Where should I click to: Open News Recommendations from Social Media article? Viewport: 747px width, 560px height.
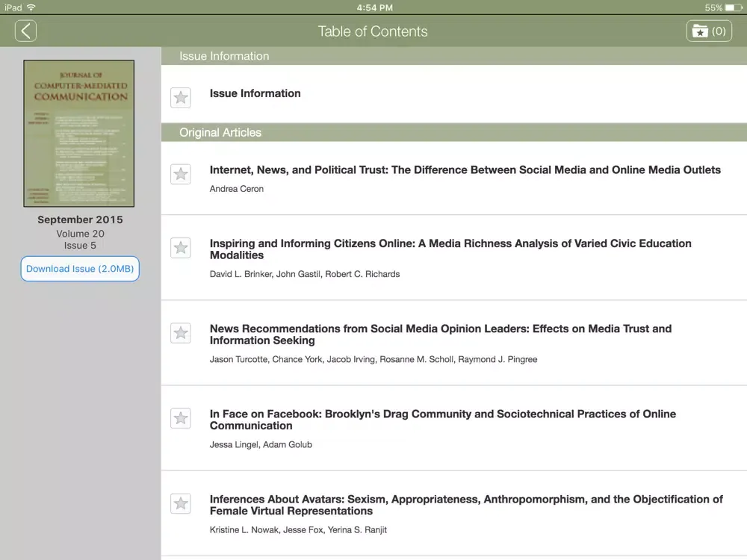(x=441, y=335)
